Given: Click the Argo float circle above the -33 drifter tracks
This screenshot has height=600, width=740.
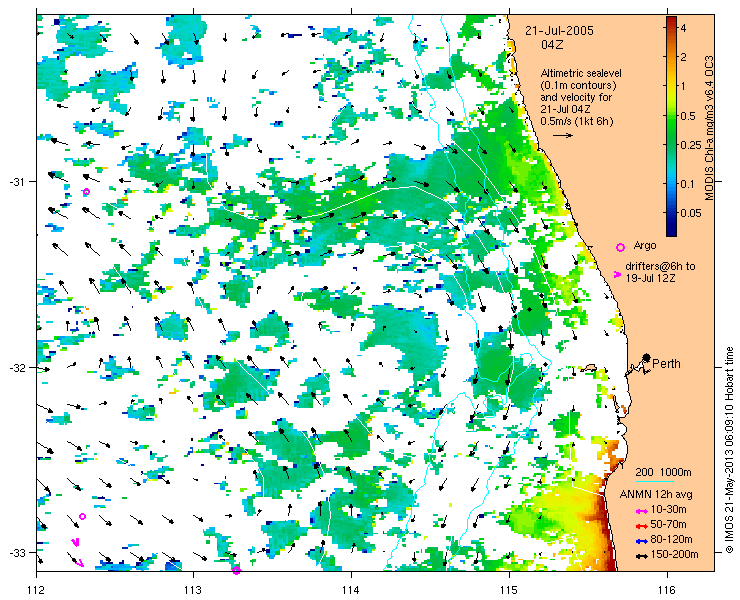Looking at the screenshot, I should point(83,516).
